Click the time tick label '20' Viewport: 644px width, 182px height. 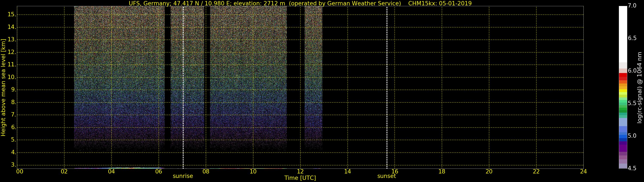[x=489, y=172]
